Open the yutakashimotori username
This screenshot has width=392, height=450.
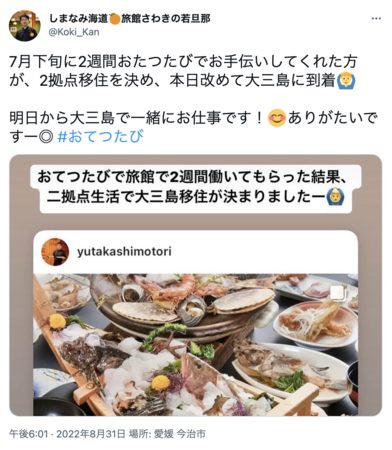(x=124, y=251)
